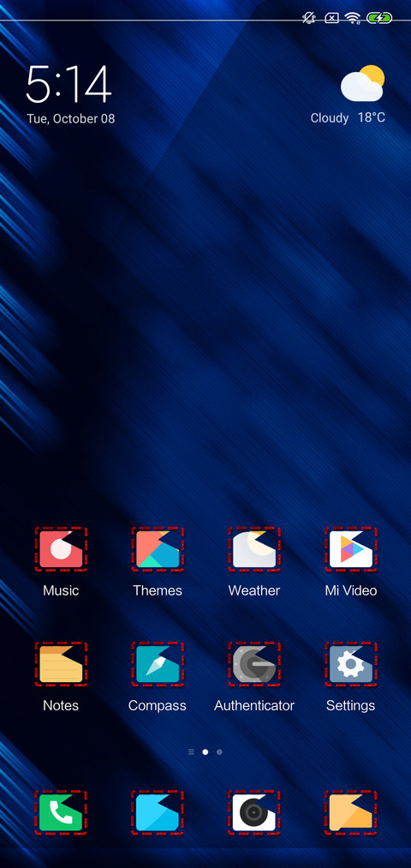Tap the Music label text
The width and height of the screenshot is (411, 868).
pyautogui.click(x=61, y=590)
